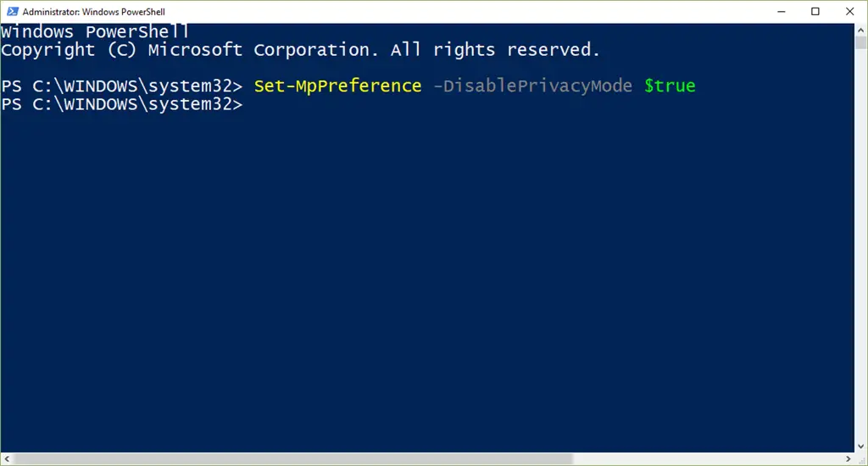Open the PowerShell icon system menu
The image size is (868, 466).
click(12, 11)
